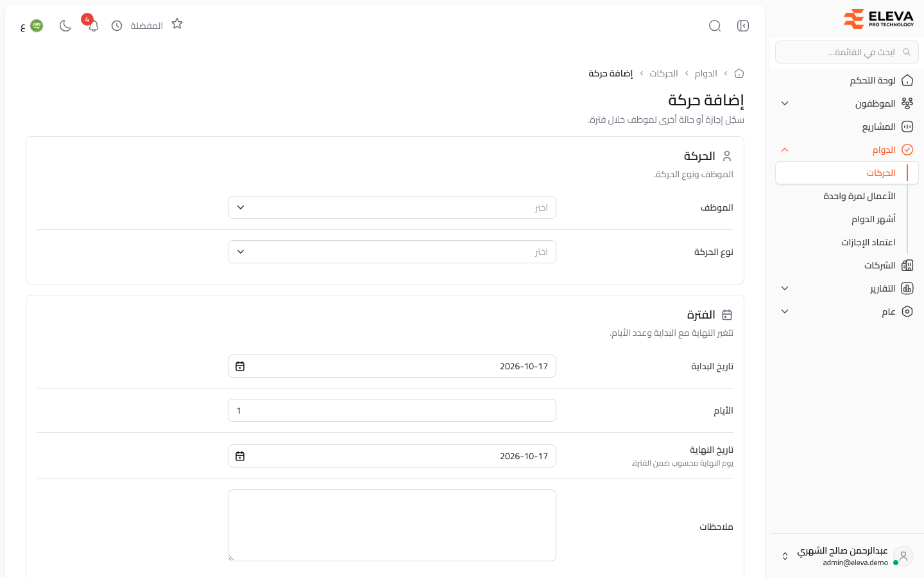This screenshot has height=578, width=924.
Task: Click the user name عبدالرحمن صالح الشهري
Action: 843,550
